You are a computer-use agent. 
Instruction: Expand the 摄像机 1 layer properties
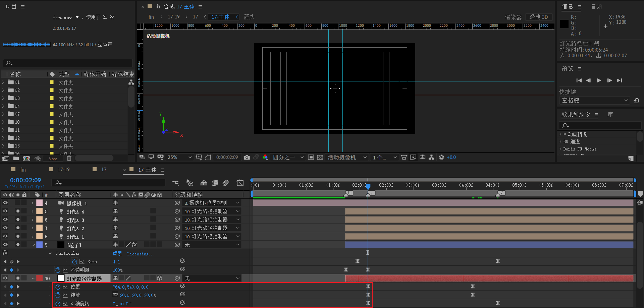click(33, 203)
